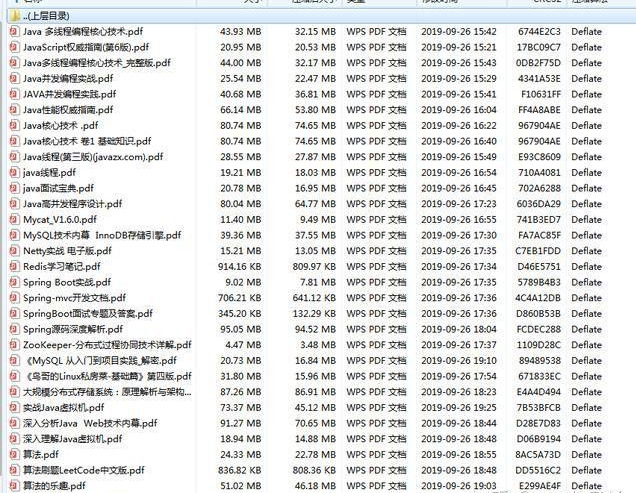Click Deflate in the ZooKeeper row
Screen dimensions: 636x493
click(x=587, y=345)
